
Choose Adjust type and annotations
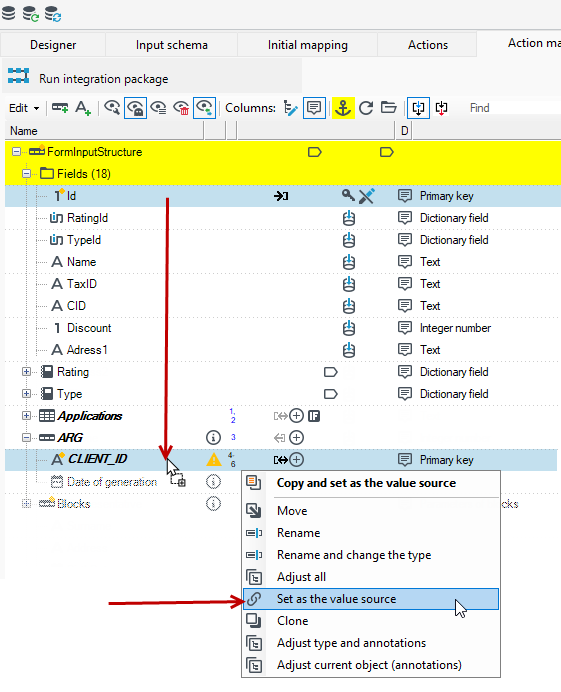coord(371,643)
